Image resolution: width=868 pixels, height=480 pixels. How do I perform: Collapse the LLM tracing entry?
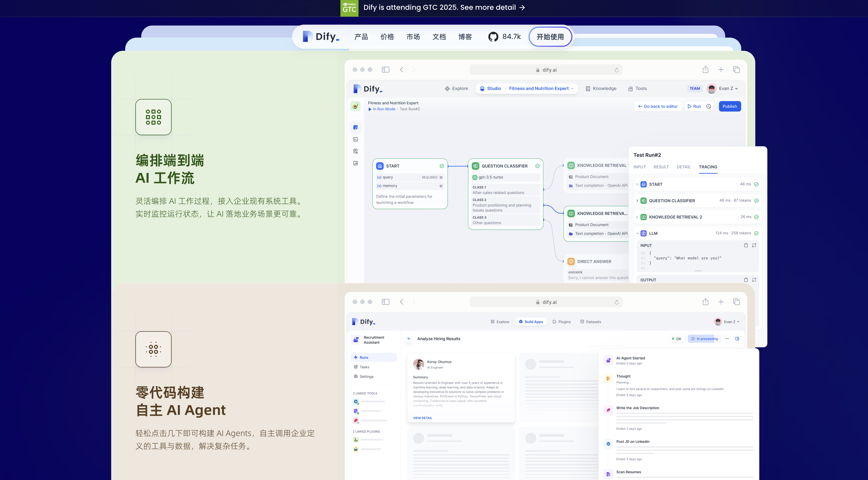637,233
